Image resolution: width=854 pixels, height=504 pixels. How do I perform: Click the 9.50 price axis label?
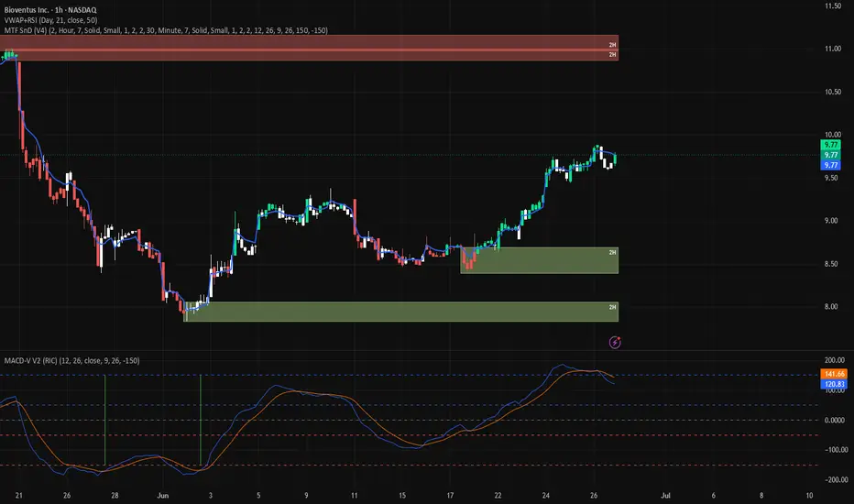pyautogui.click(x=831, y=178)
